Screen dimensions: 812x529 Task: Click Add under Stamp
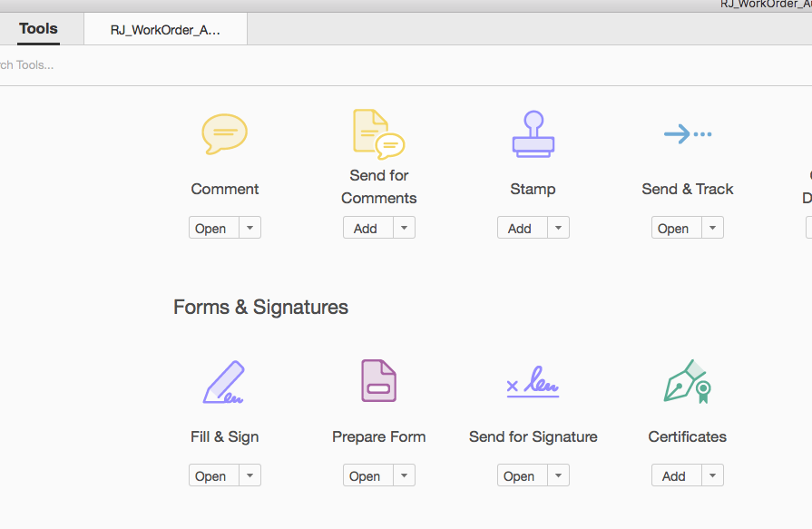[520, 227]
